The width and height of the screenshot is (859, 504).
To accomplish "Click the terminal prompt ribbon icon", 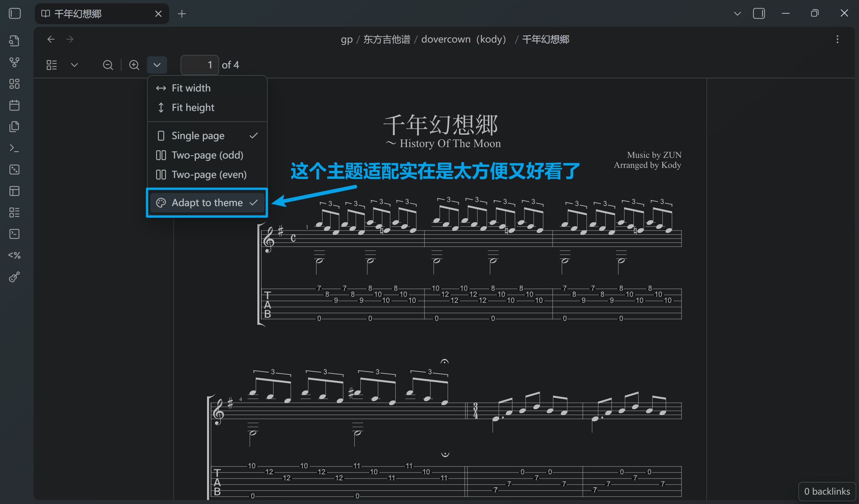I will click(14, 148).
